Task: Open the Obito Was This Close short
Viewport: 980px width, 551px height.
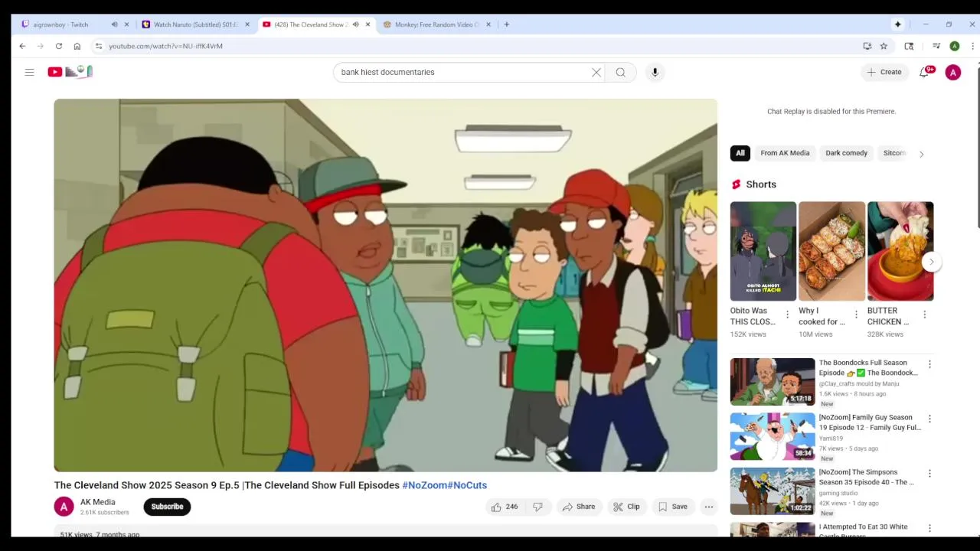Action: pos(763,251)
